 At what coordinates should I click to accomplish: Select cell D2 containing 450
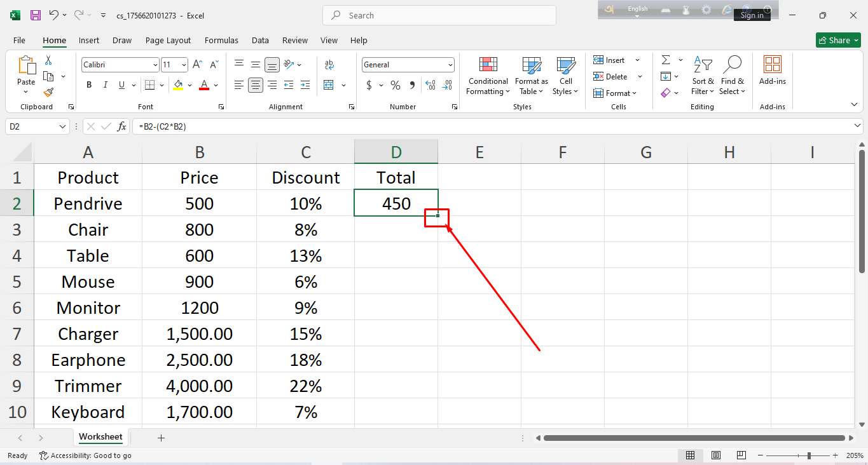pos(396,203)
